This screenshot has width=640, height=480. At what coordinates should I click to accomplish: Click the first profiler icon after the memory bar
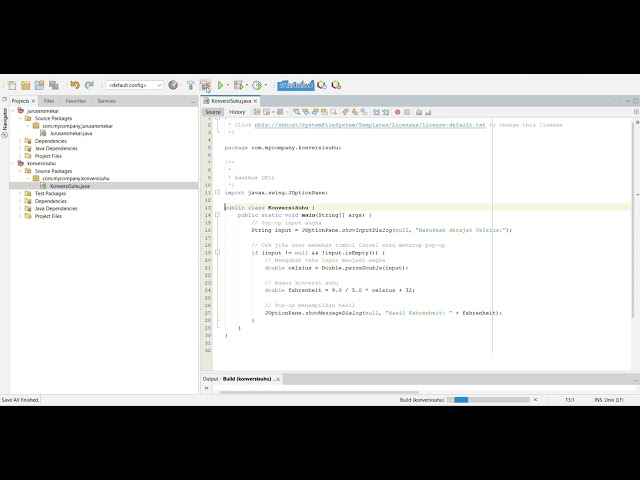(322, 85)
